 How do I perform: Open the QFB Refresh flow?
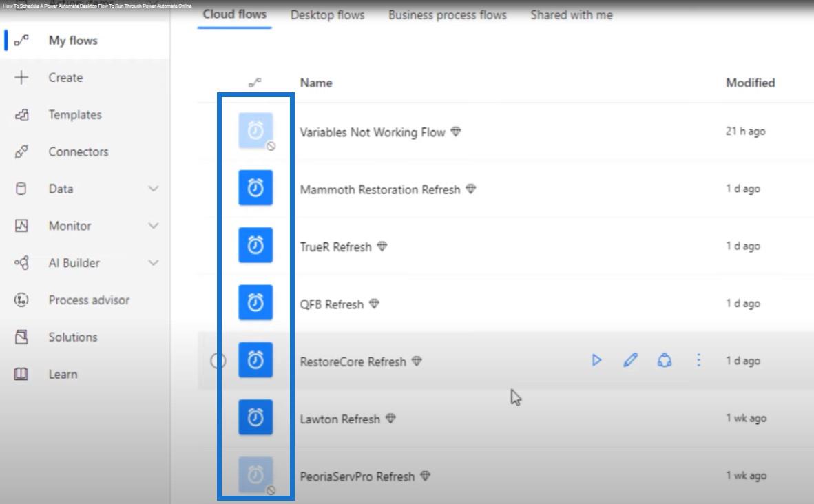[331, 304]
